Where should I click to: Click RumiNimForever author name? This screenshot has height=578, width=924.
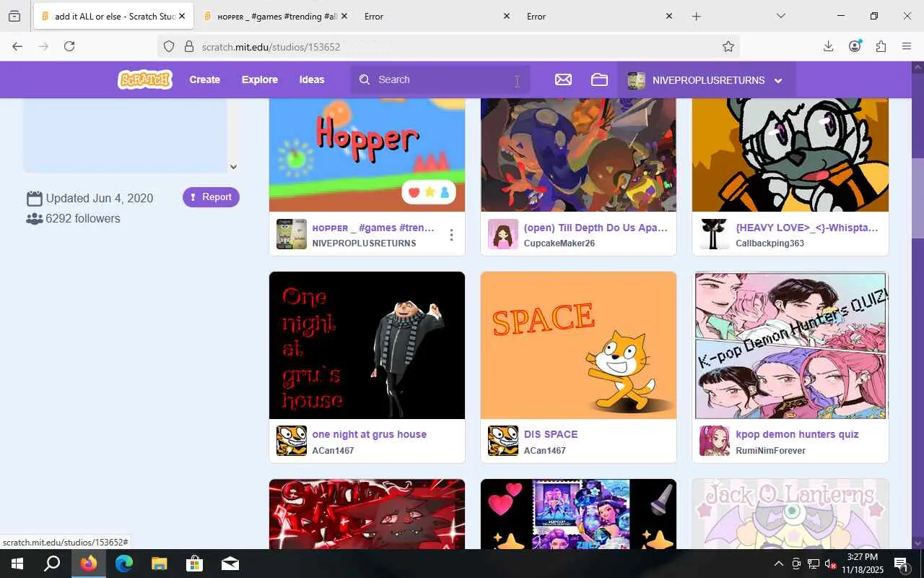tap(770, 451)
